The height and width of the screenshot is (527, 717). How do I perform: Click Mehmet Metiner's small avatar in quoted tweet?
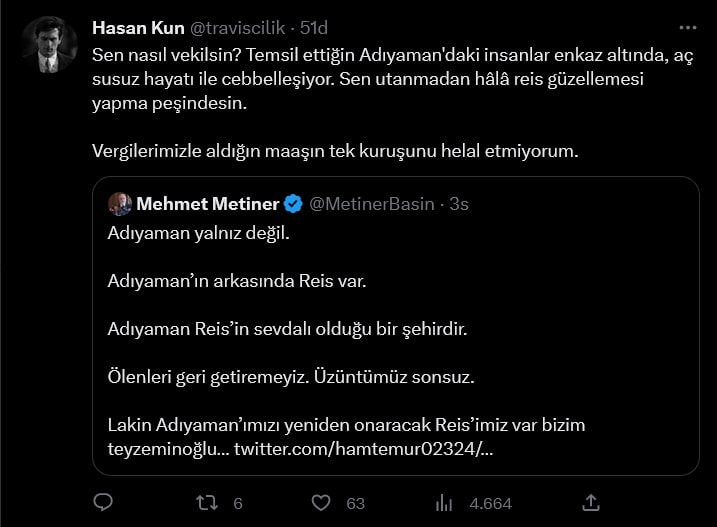click(x=120, y=204)
